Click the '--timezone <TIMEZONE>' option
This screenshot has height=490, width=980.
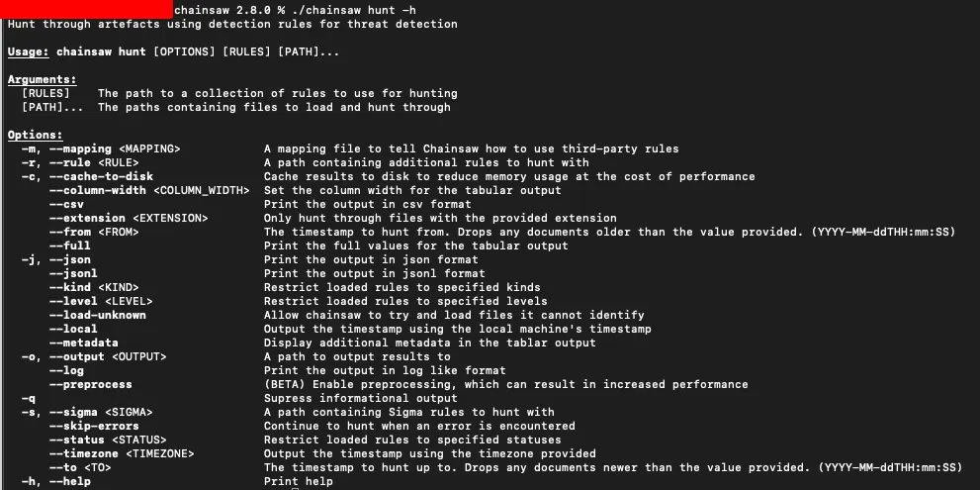(x=122, y=453)
